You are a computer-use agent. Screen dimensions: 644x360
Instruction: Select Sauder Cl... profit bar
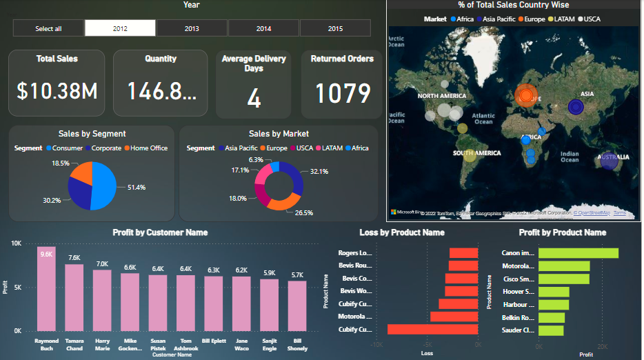tap(551, 330)
